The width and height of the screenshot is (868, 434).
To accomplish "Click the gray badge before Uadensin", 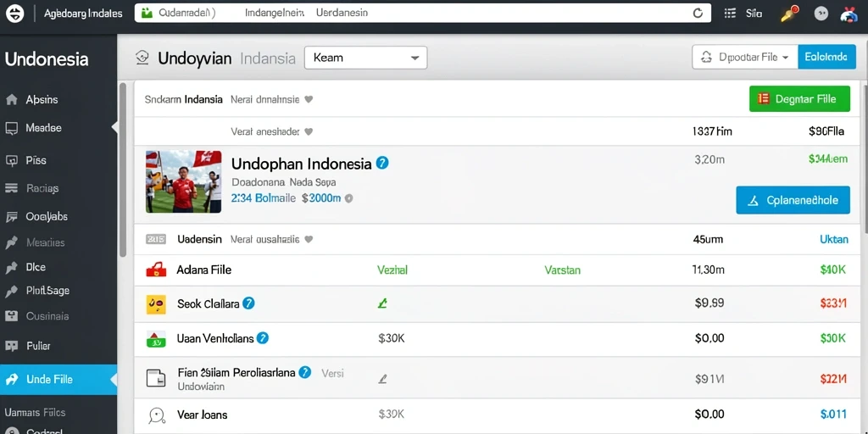I will 156,240.
